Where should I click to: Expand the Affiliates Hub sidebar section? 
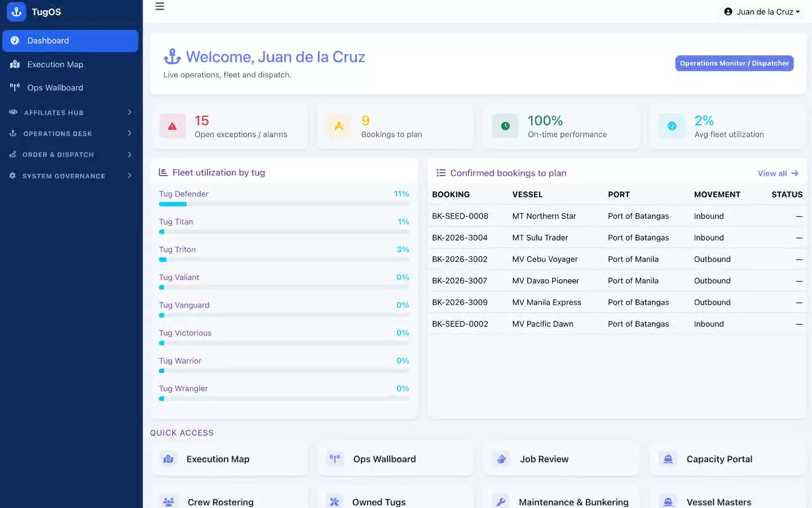(x=71, y=112)
